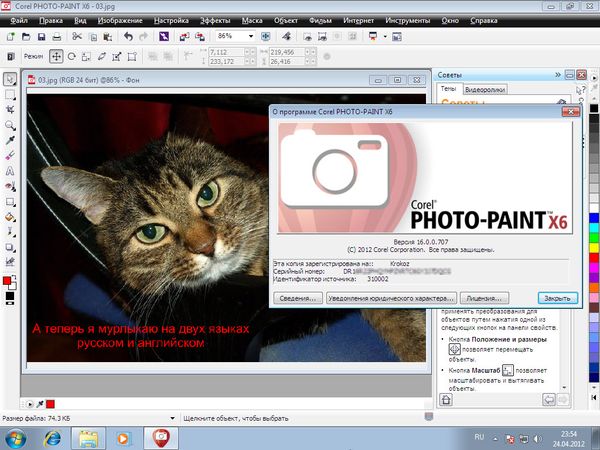
Task: Click the red foreground color swatch in toolbox
Action: tap(7, 280)
